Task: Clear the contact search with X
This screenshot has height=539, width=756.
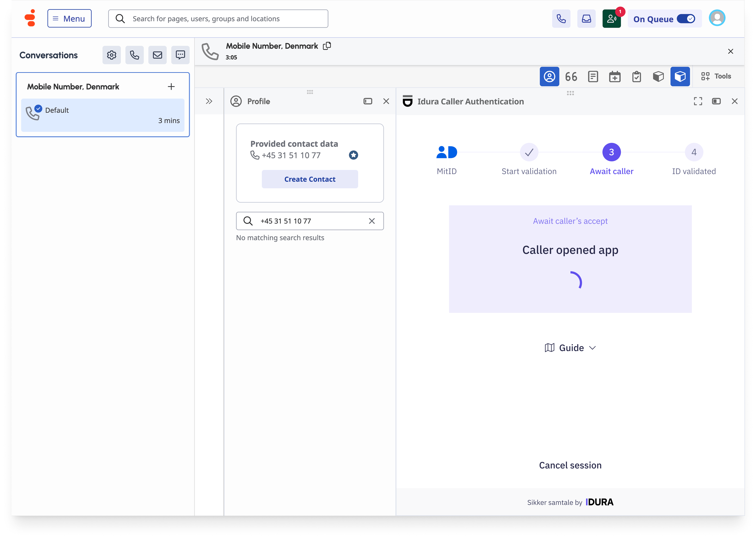Action: [x=371, y=221]
